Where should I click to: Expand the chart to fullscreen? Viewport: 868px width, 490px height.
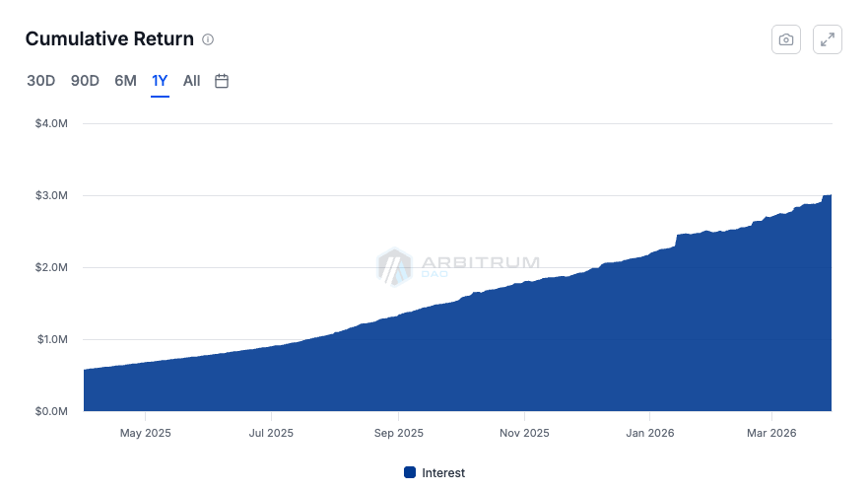point(827,39)
